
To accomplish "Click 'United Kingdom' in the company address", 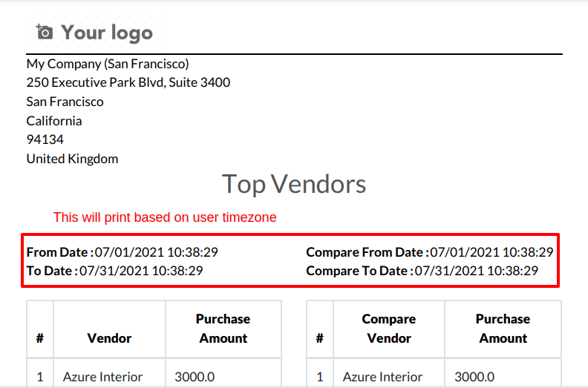I will pos(72,159).
